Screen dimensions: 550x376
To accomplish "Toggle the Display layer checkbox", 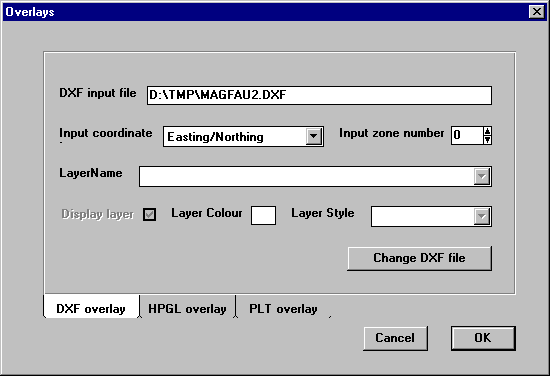I will pos(149,214).
